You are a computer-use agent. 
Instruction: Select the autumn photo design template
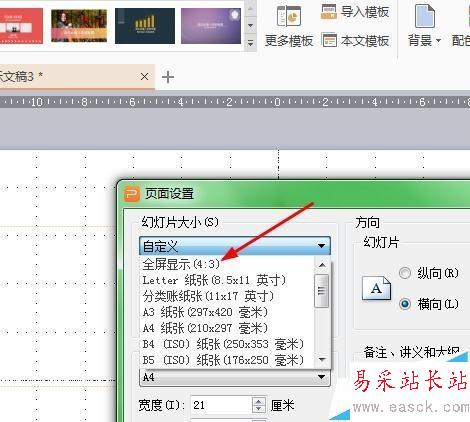click(x=79, y=26)
